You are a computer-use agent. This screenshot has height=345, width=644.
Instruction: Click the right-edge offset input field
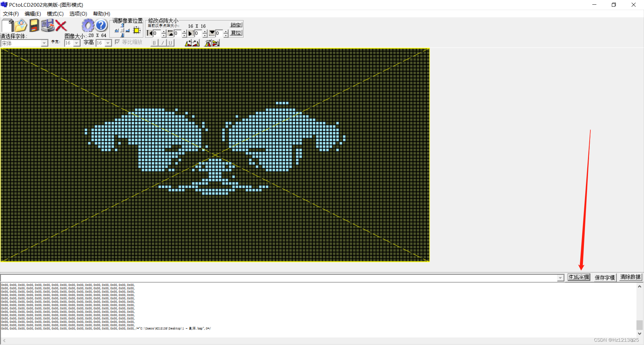coord(199,33)
